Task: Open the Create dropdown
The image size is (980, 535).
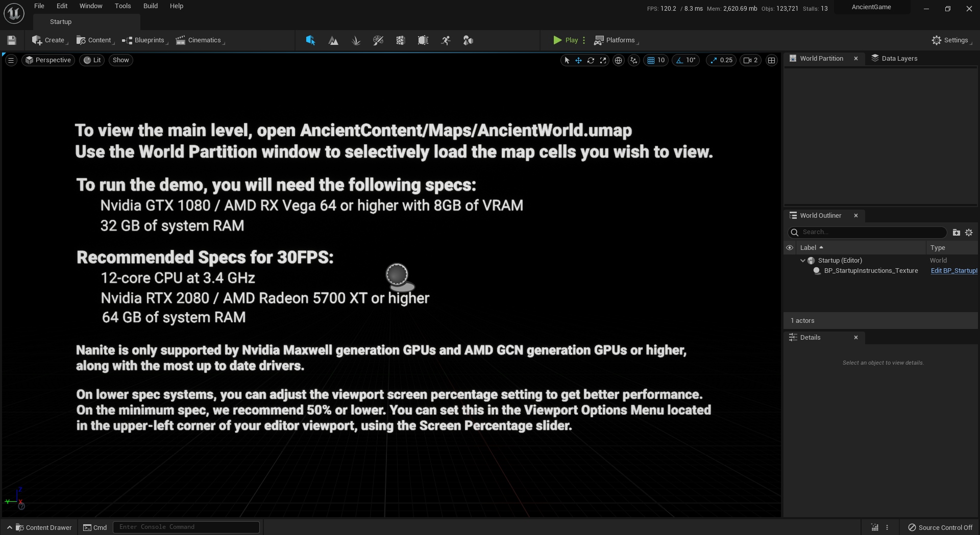Action: pos(50,40)
